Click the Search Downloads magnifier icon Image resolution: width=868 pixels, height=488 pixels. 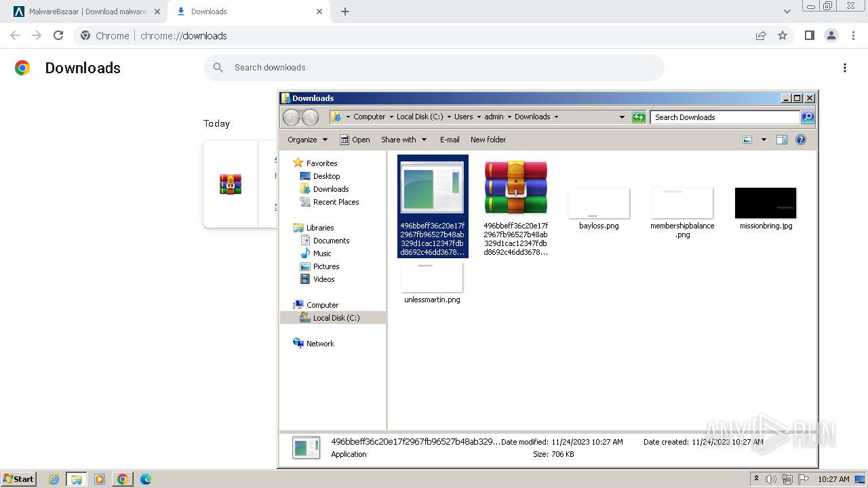pyautogui.click(x=808, y=117)
